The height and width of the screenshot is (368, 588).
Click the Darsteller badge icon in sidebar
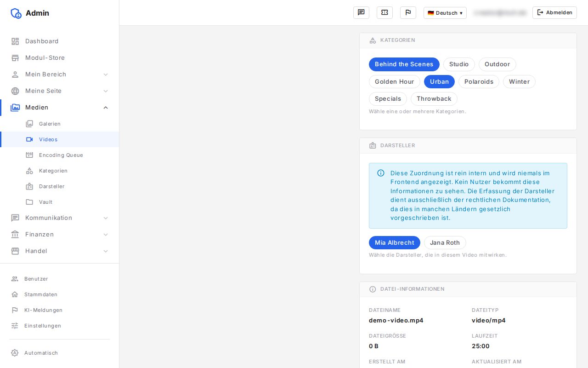(29, 186)
